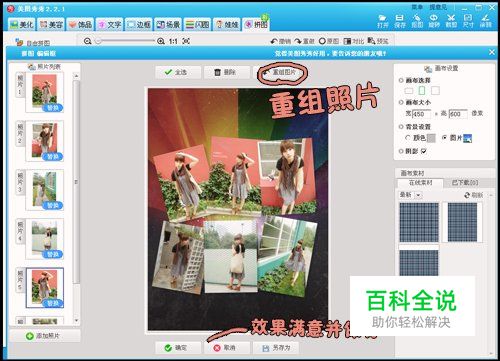Click the gray background color swatch
Screen dimensions: 500x361
point(431,138)
